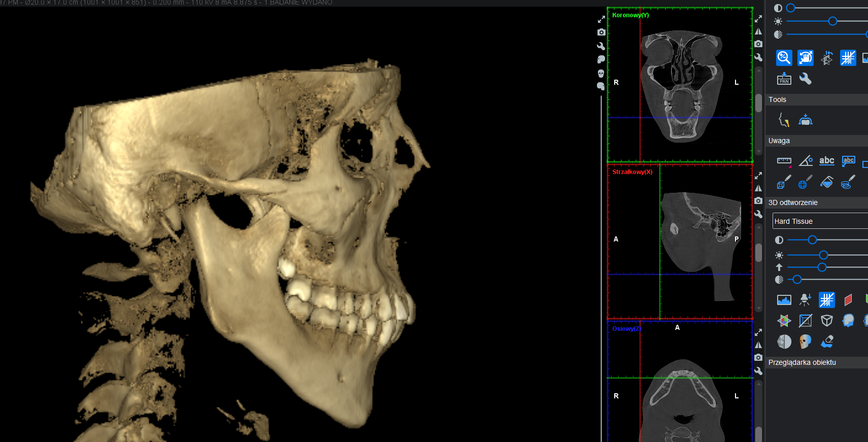Click the gradient-colored skull rendering icon
The image size is (868, 442).
click(x=805, y=342)
